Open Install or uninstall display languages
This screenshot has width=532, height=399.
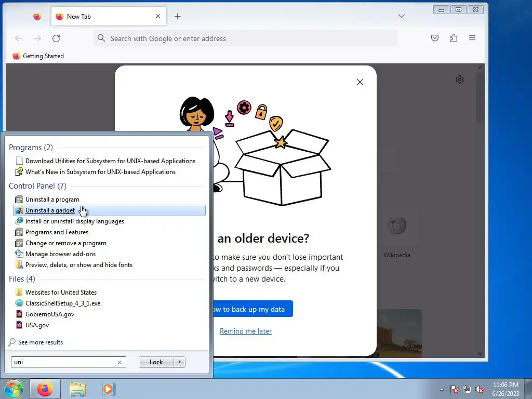[110, 221]
